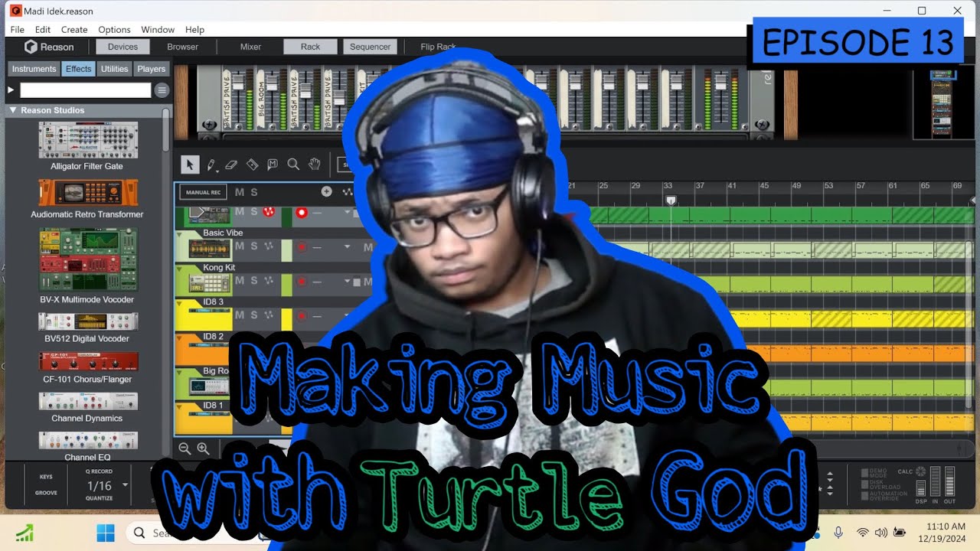Switch to the Players tab
Image resolution: width=980 pixels, height=551 pixels.
point(152,69)
